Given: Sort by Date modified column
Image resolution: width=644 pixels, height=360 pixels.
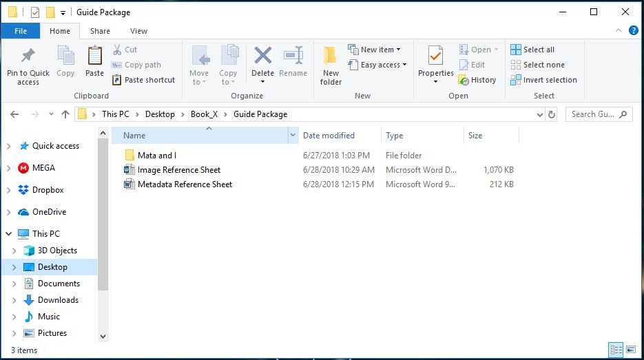Looking at the screenshot, I should 340,135.
